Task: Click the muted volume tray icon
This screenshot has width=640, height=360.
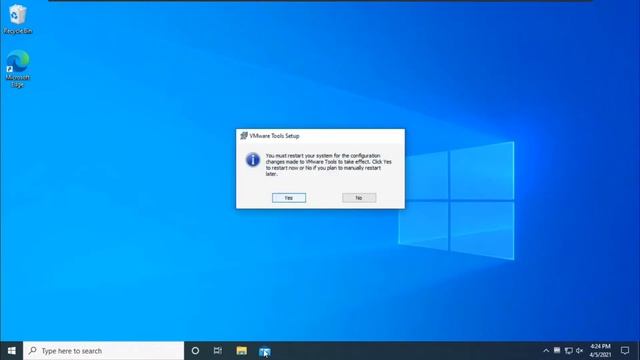Action: point(579,351)
